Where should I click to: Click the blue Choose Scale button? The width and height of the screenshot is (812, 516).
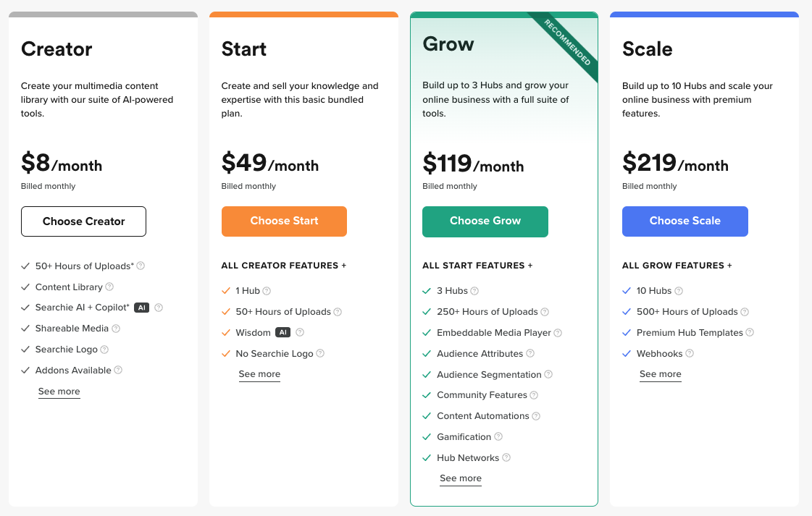pos(685,221)
